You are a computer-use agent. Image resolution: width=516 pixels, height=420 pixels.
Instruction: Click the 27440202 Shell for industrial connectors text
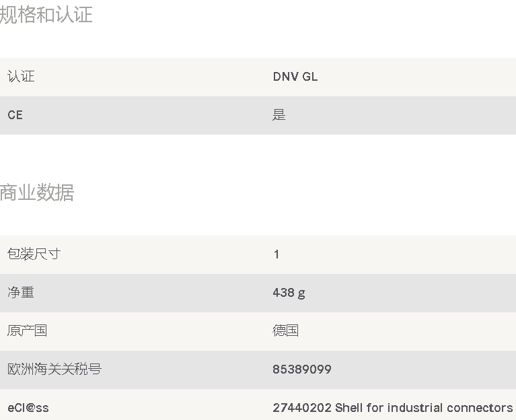393,408
